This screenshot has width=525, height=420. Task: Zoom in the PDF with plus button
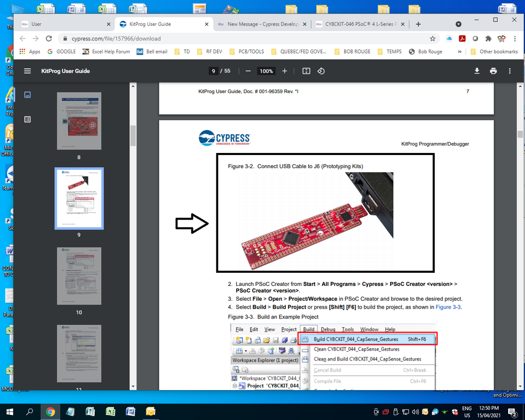(285, 71)
